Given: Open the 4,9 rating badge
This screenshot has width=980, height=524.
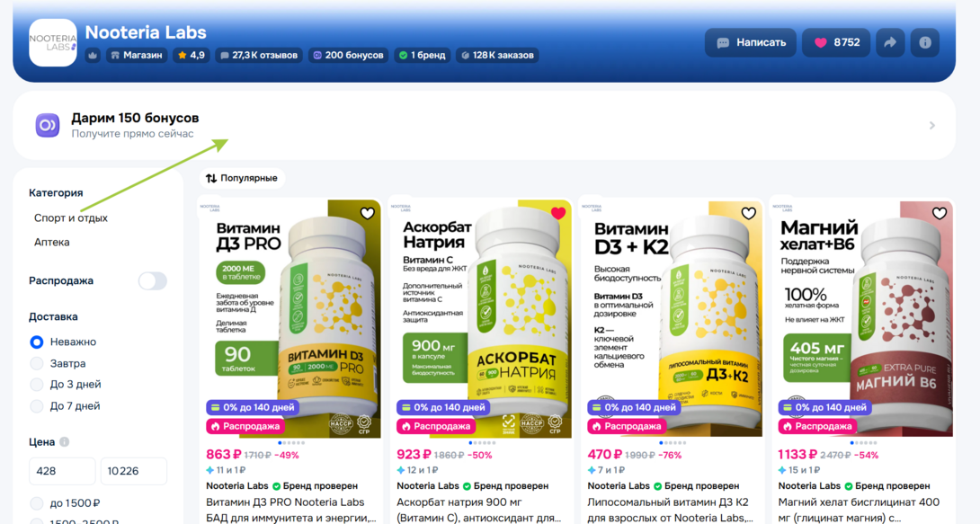Looking at the screenshot, I should (x=192, y=55).
